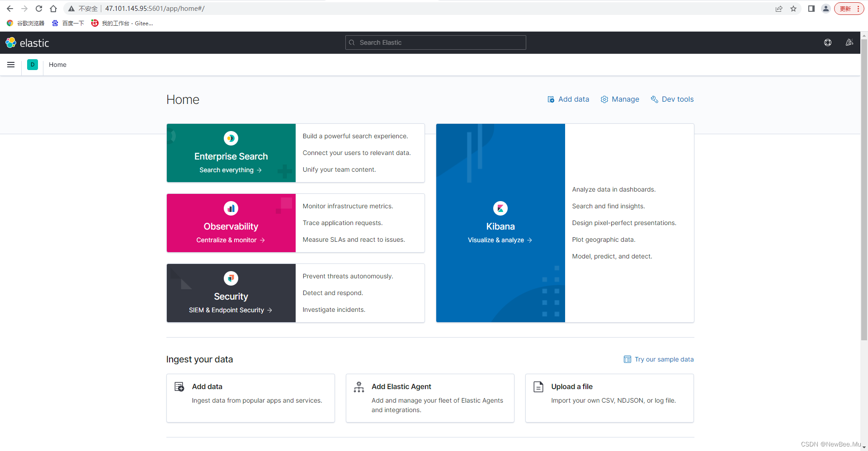Open the Security title link
The width and height of the screenshot is (868, 451).
point(231,296)
